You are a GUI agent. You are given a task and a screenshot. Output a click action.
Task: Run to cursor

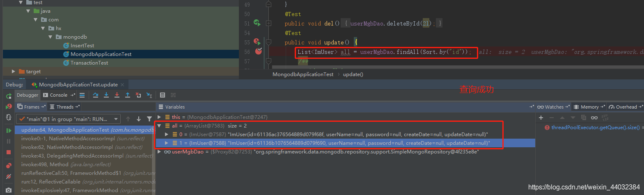[x=149, y=95]
